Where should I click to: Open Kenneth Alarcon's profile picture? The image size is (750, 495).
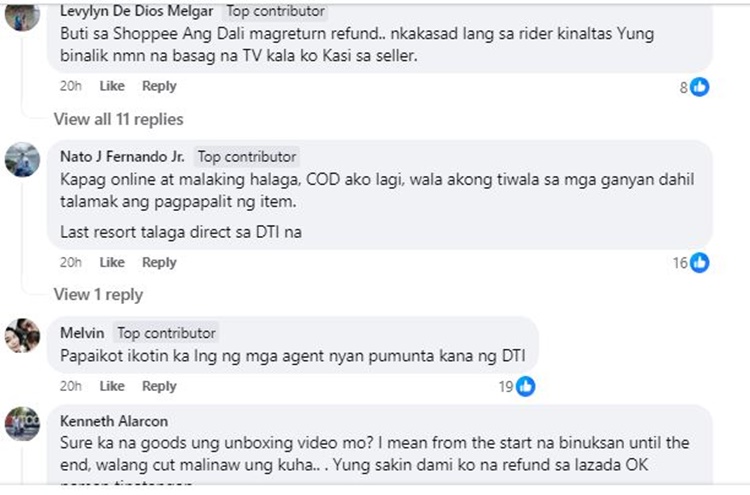(22, 423)
